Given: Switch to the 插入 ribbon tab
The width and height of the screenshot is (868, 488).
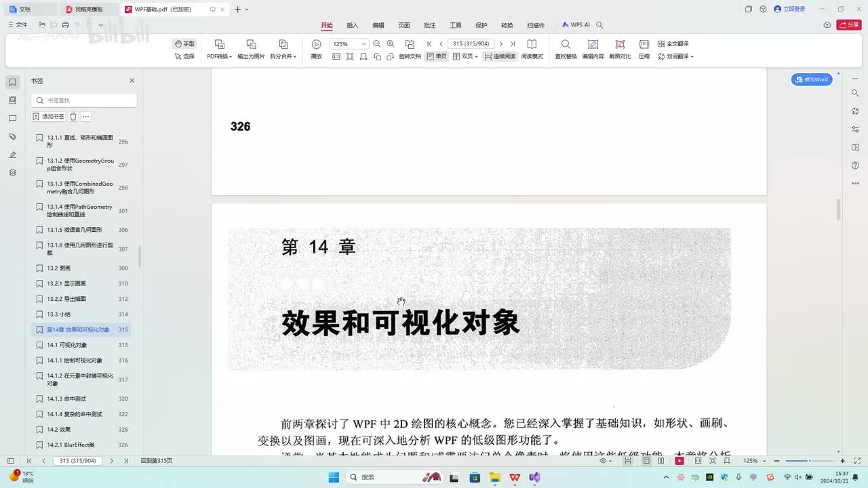Looking at the screenshot, I should click(353, 25).
